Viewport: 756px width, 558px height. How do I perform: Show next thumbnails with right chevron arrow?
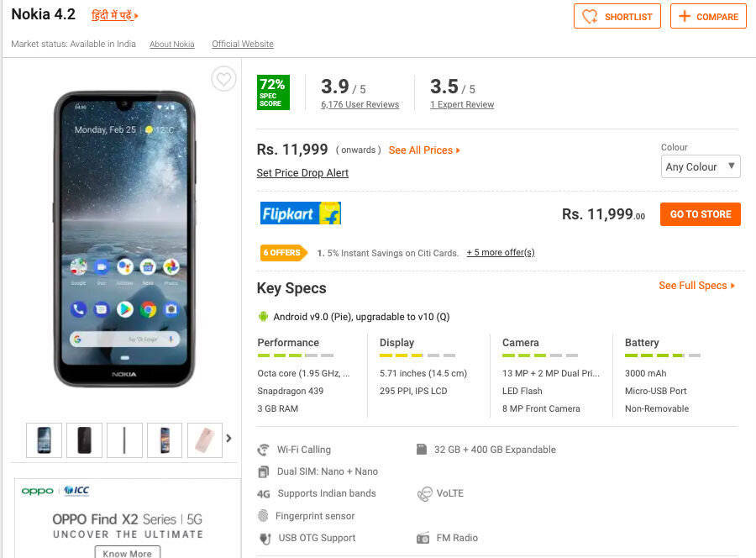click(x=229, y=438)
